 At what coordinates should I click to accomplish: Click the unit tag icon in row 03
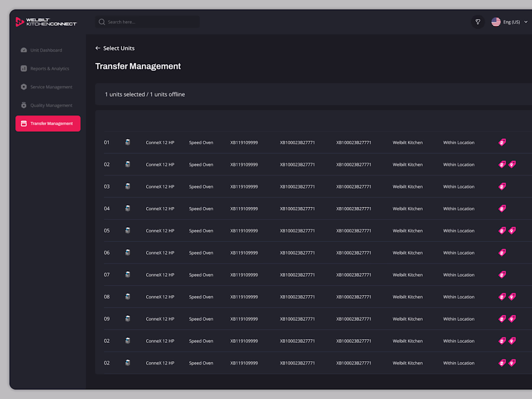[x=502, y=186]
